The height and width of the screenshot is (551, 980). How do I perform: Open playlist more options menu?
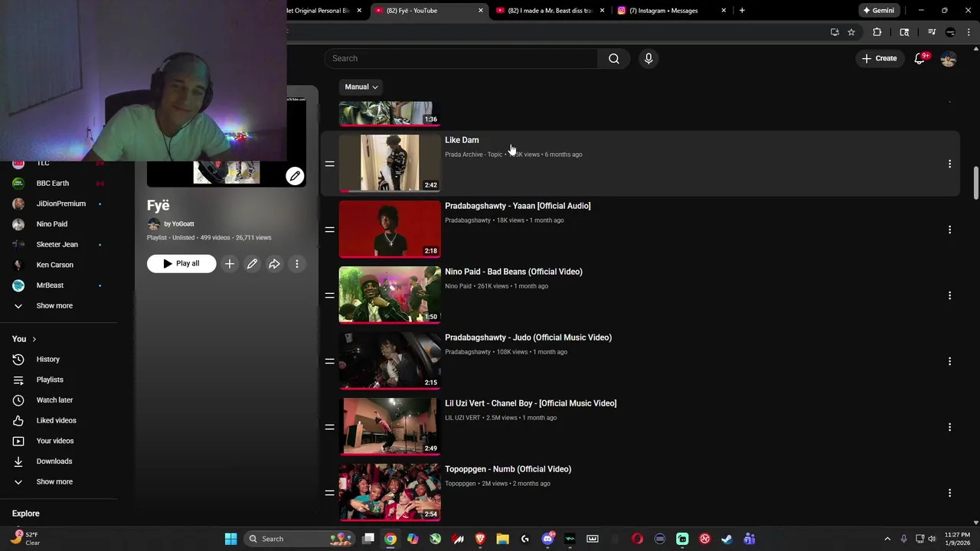click(297, 264)
